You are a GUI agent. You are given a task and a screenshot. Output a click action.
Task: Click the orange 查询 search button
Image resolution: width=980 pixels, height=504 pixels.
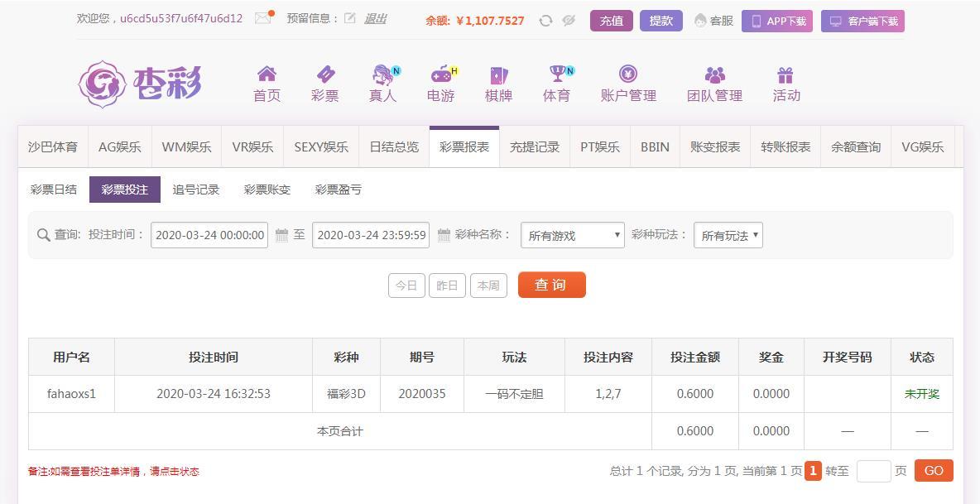(x=551, y=285)
